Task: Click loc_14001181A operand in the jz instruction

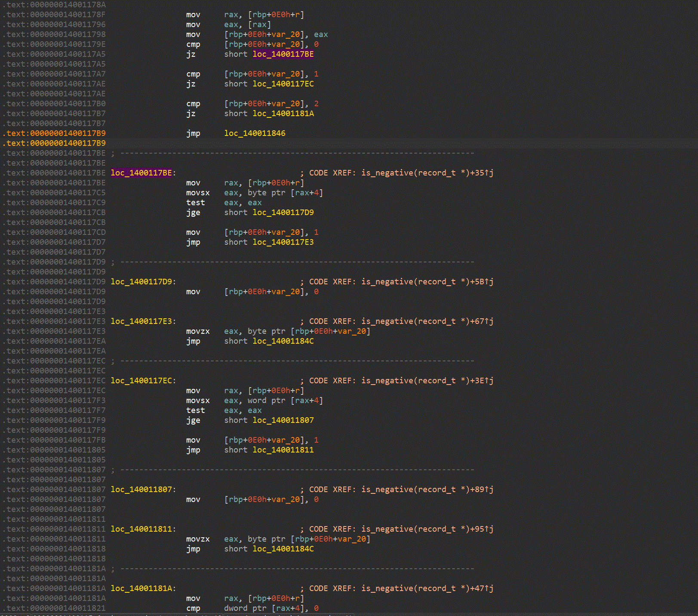Action: 283,114
